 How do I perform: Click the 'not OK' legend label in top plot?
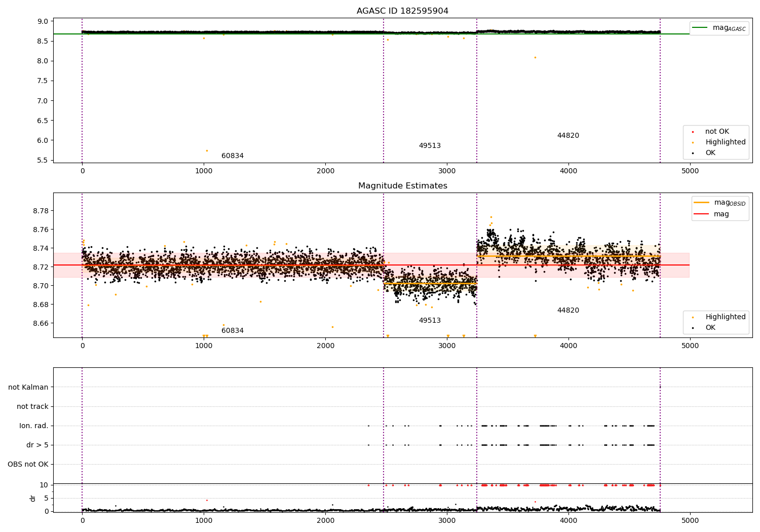(717, 132)
